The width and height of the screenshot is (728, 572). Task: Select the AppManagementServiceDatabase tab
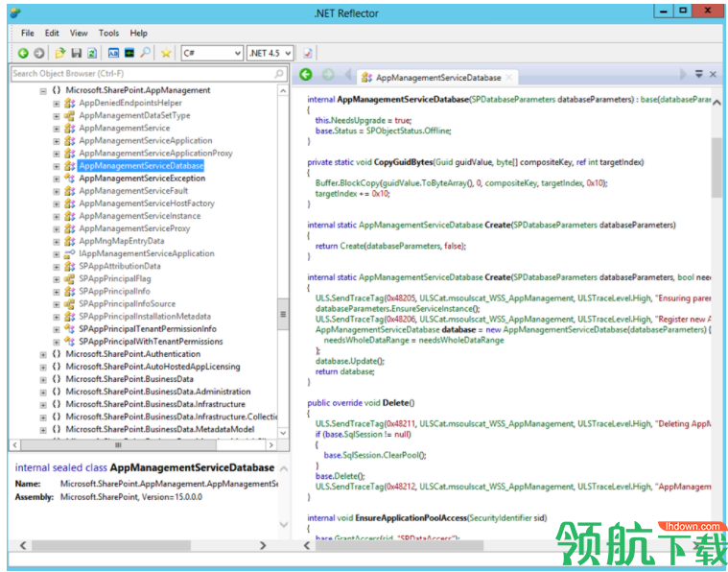point(437,78)
